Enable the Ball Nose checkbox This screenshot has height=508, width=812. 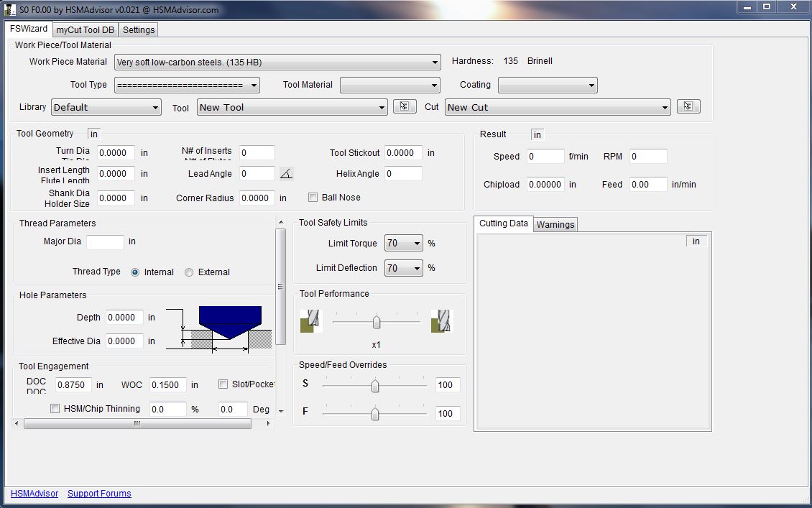tap(313, 198)
